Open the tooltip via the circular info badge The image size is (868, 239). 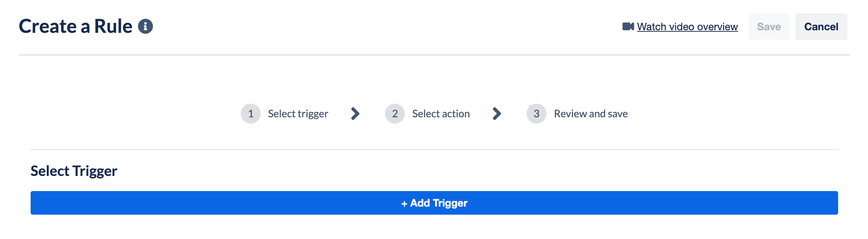pos(146,26)
